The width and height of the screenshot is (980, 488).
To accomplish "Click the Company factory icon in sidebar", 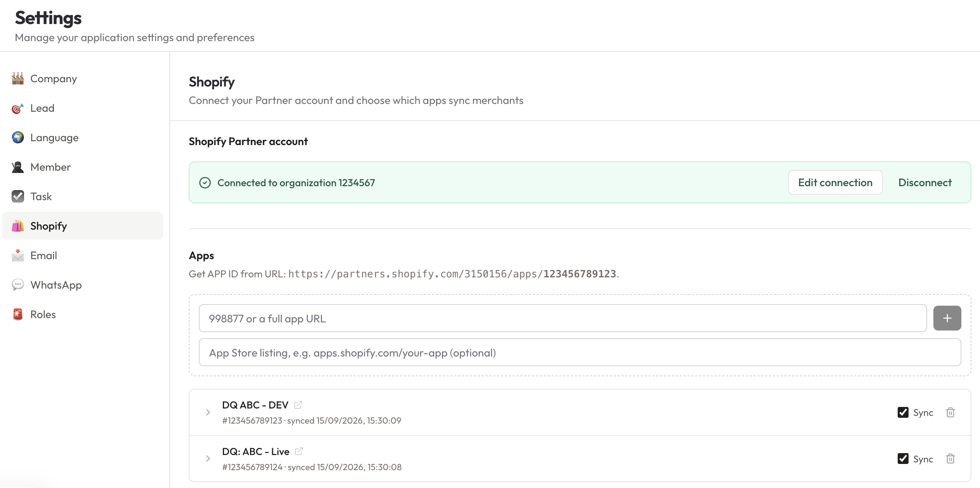I will point(18,78).
